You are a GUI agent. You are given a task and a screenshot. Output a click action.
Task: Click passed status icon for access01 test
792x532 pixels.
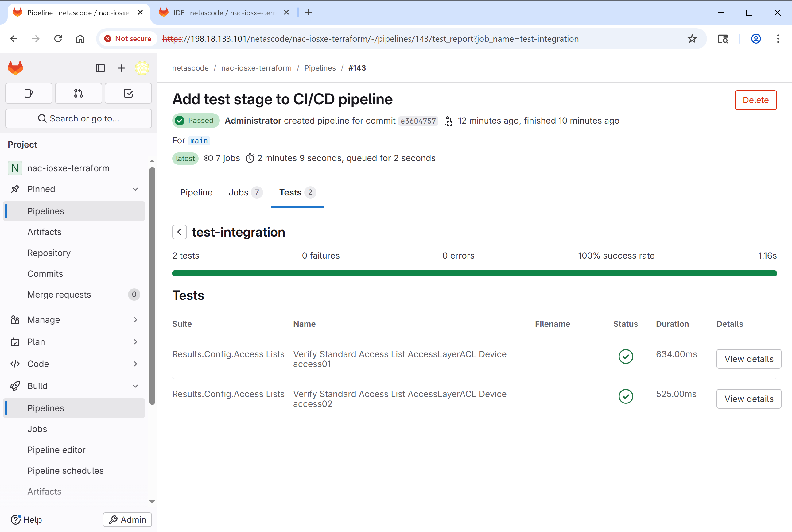point(626,357)
